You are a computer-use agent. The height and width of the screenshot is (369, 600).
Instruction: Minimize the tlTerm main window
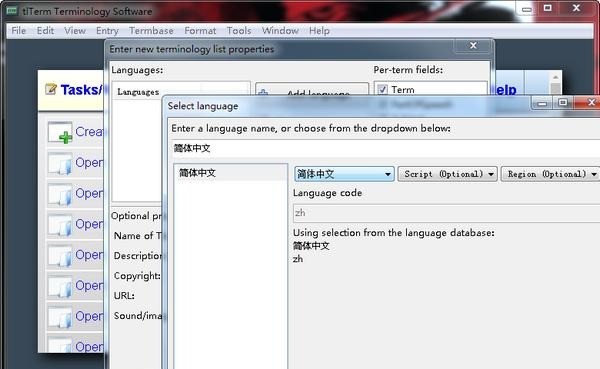pos(527,8)
